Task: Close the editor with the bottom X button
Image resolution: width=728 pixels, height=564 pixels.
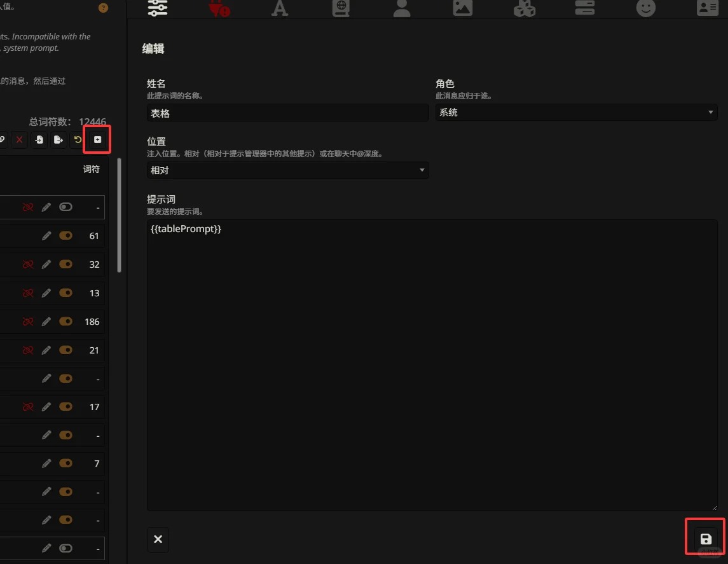Action: click(x=158, y=539)
